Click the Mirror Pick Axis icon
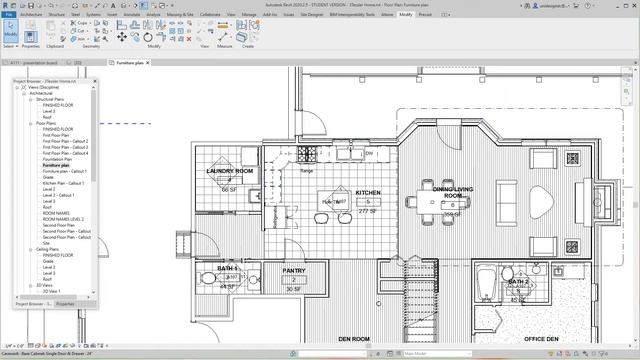640x360 pixels. click(x=148, y=25)
